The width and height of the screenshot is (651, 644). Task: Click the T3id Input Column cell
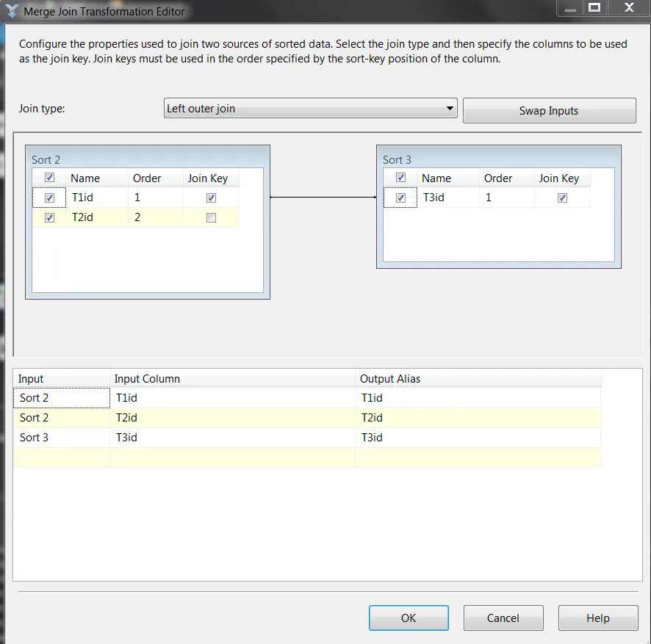pyautogui.click(x=232, y=438)
